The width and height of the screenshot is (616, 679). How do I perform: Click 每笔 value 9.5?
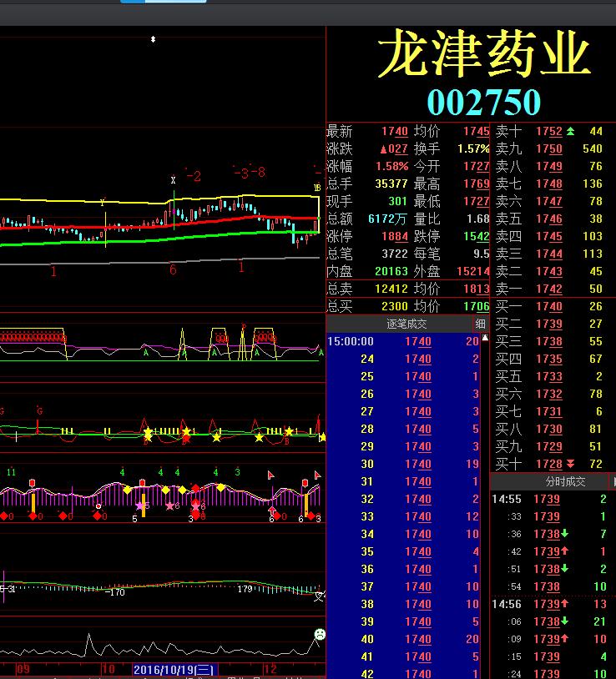[482, 254]
